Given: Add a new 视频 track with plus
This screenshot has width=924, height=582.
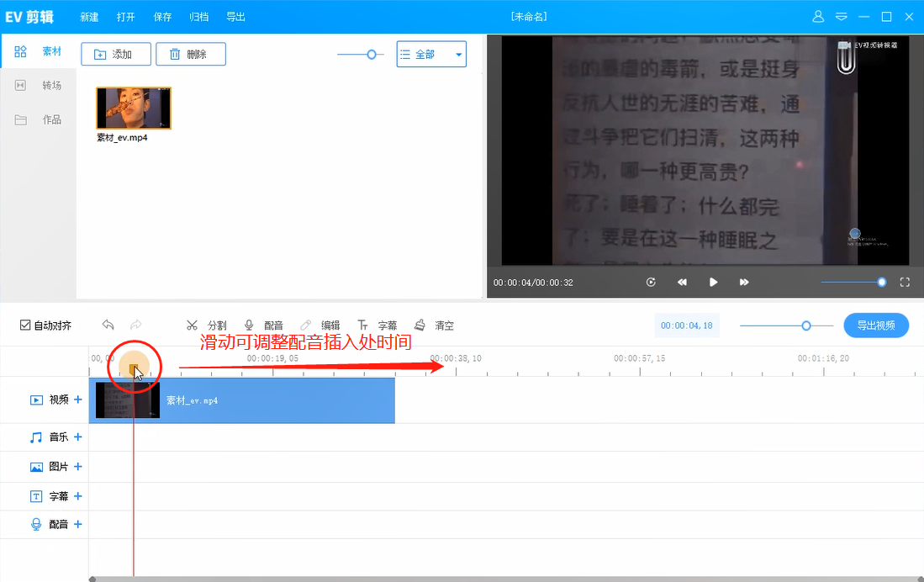Looking at the screenshot, I should (x=78, y=399).
